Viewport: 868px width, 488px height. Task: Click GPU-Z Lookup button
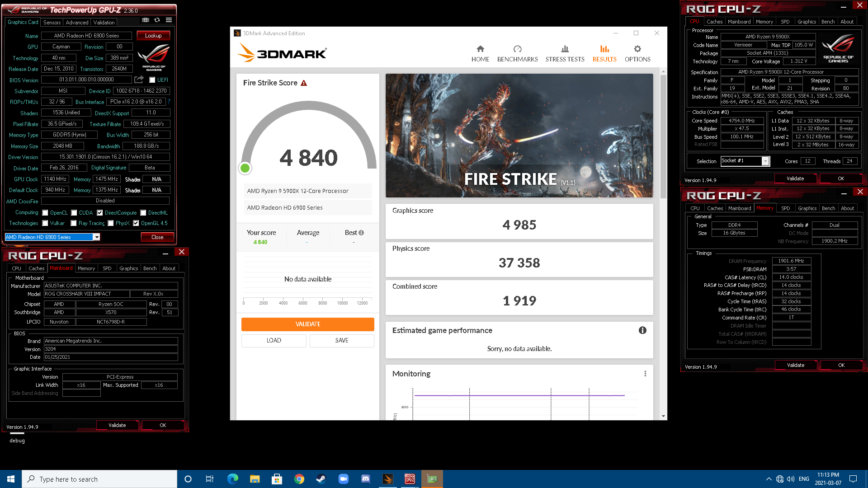click(x=153, y=36)
